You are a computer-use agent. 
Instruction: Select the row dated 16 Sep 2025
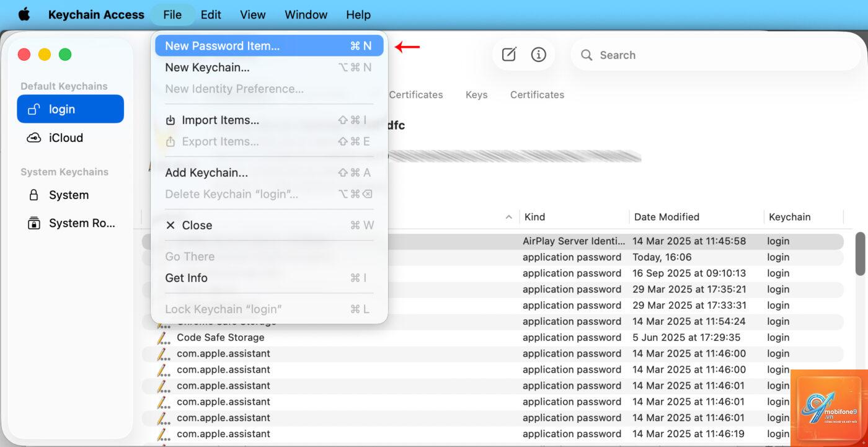(493, 273)
